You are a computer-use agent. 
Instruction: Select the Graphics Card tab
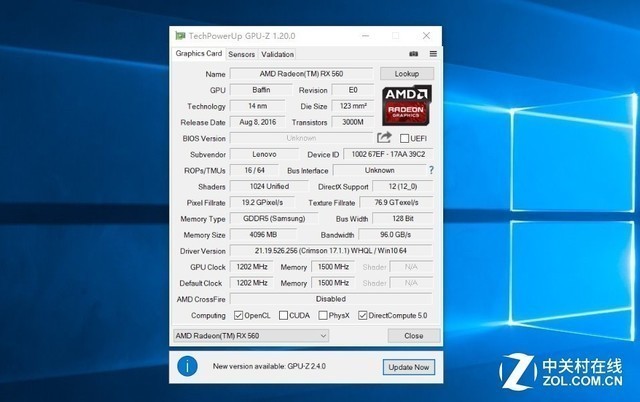[199, 54]
